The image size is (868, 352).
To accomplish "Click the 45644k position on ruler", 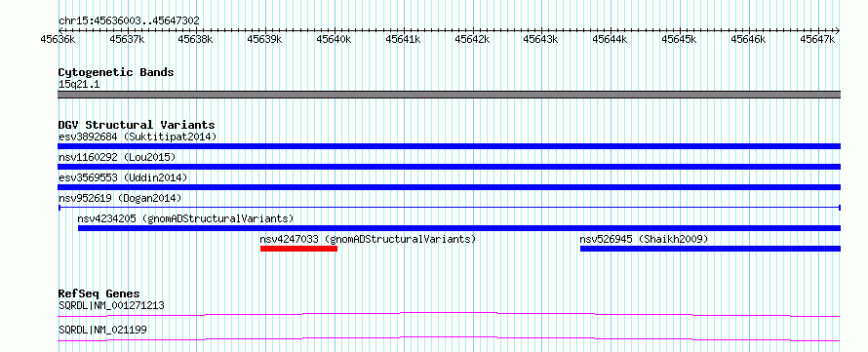I will (612, 31).
